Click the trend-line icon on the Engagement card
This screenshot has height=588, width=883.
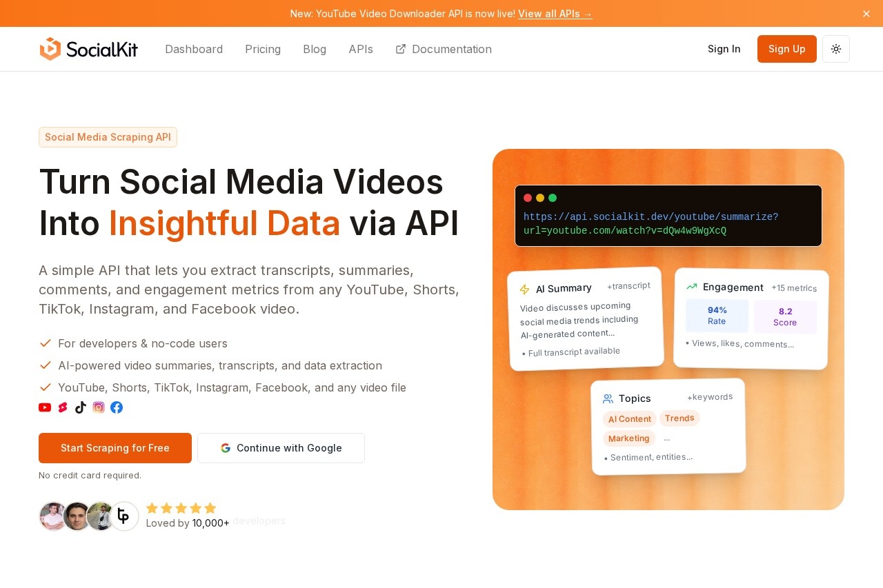click(692, 287)
